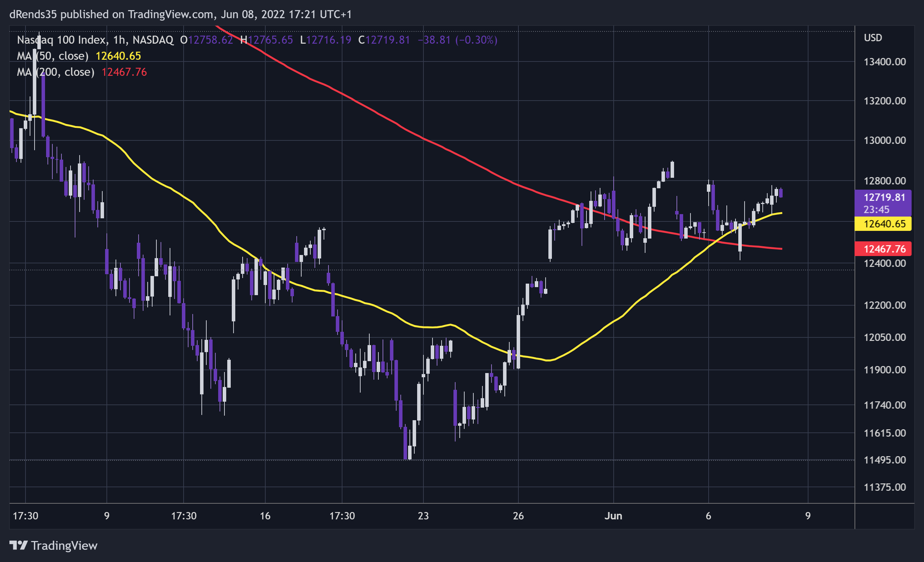This screenshot has height=562, width=924.
Task: Click the 12400.00 price axis label
Action: [x=885, y=263]
